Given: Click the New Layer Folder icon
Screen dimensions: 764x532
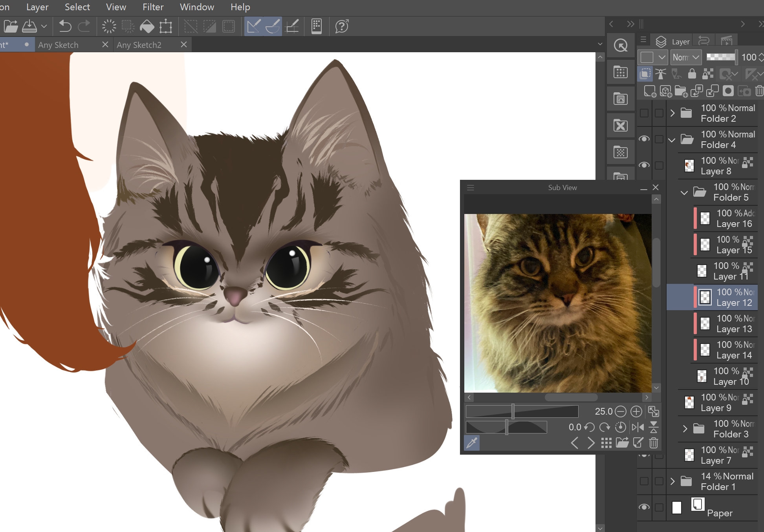Looking at the screenshot, I should (x=681, y=91).
